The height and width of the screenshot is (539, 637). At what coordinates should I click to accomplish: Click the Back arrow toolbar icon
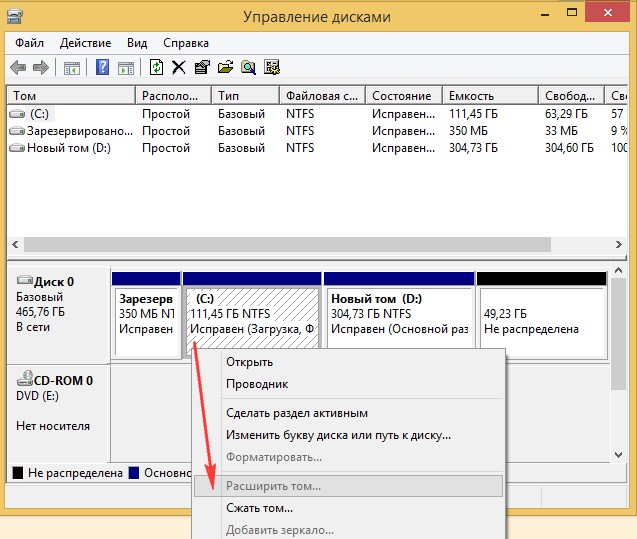tap(18, 67)
